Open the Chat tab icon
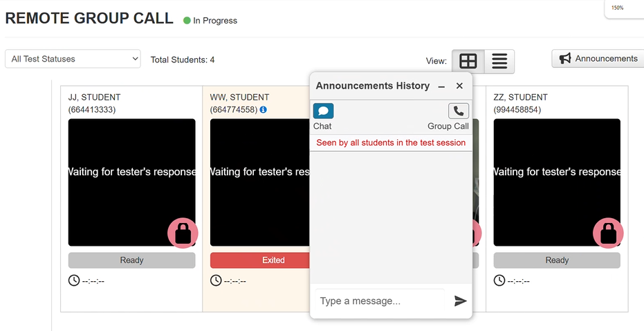This screenshot has height=331, width=644. point(323,111)
